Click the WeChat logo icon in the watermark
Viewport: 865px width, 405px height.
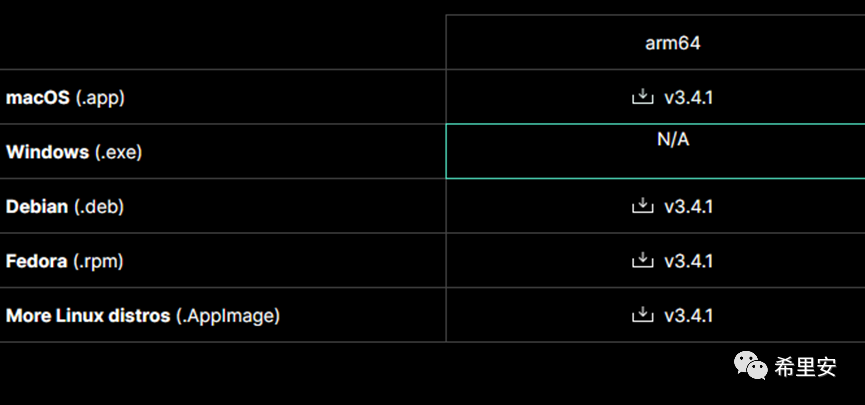[x=752, y=367]
